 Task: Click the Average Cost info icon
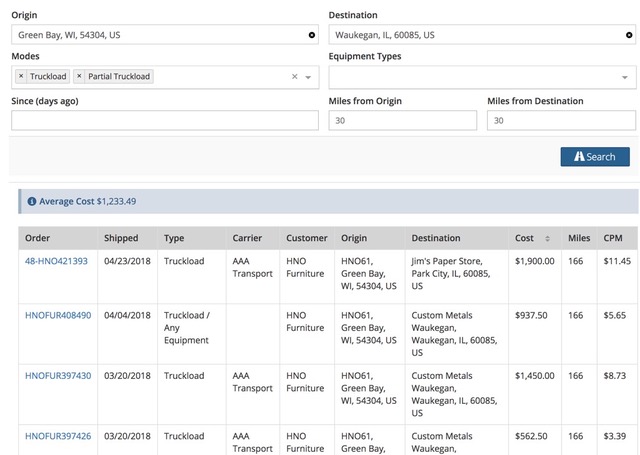click(31, 201)
